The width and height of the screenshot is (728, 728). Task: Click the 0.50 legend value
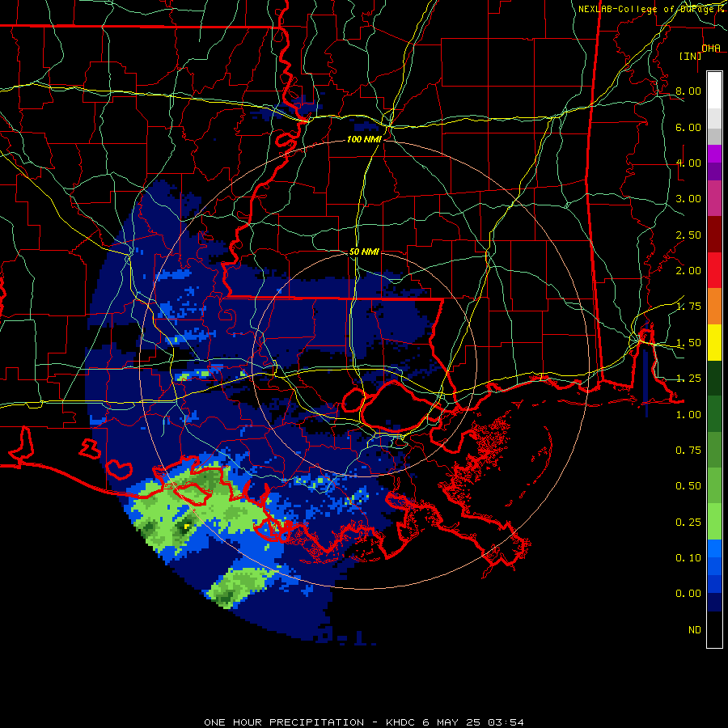click(x=688, y=486)
